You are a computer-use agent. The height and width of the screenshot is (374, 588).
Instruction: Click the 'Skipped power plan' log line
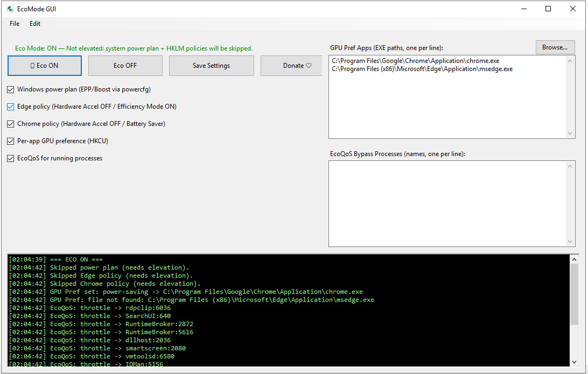[99, 267]
